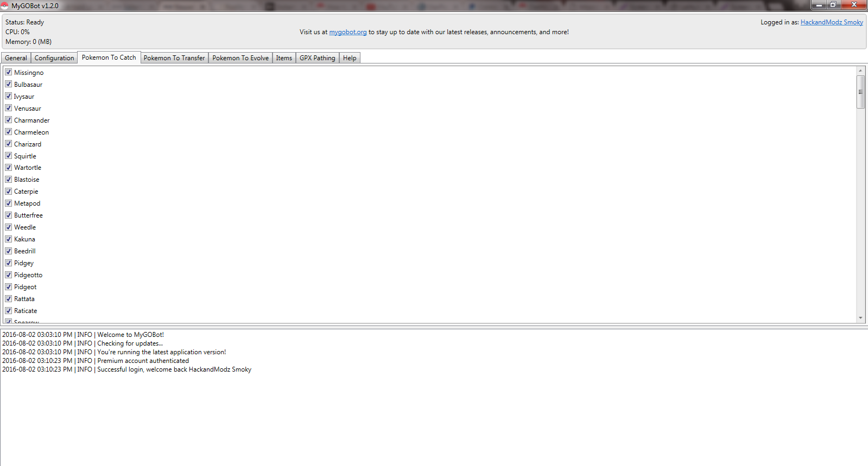Click the Pokemon list scrollbar thumb
The width and height of the screenshot is (868, 466).
[860, 92]
